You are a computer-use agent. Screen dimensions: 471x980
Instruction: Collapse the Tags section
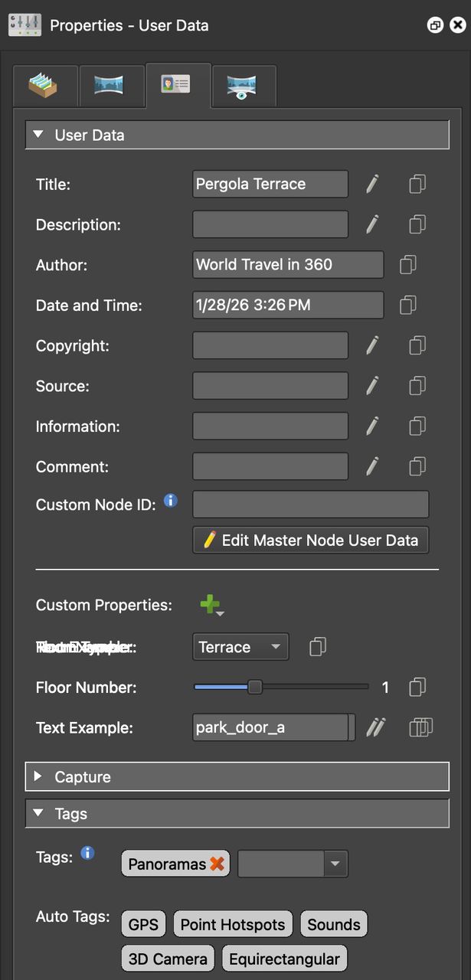pos(237,813)
